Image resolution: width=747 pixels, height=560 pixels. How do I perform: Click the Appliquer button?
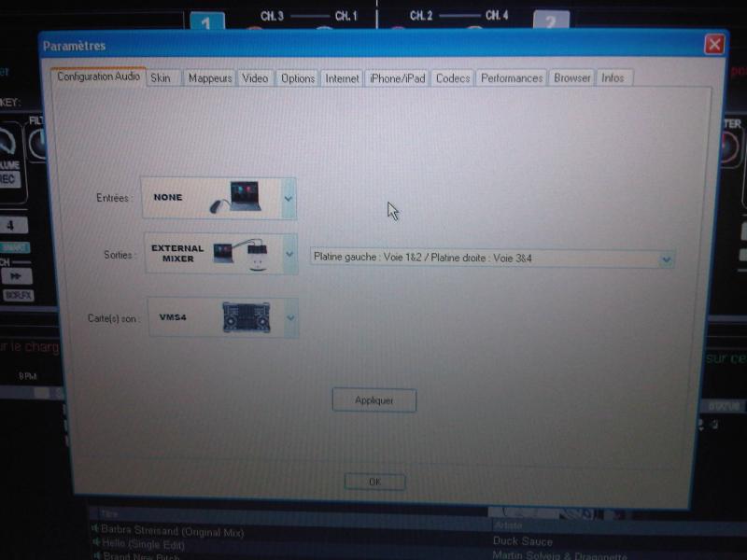374,400
